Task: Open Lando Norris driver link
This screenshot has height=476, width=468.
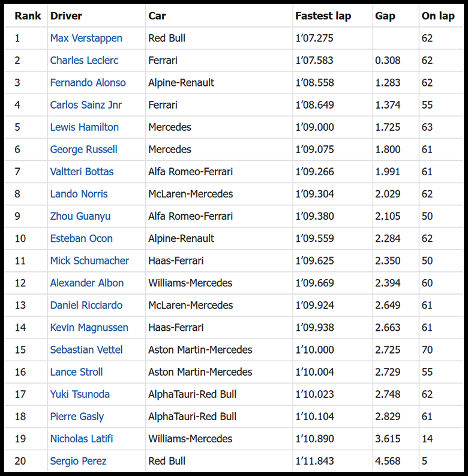Action: tap(79, 194)
